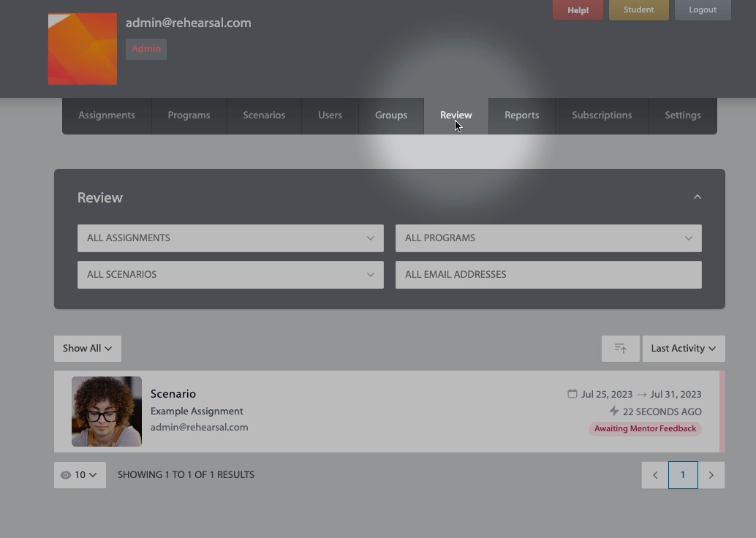Switch to the Assignments tab
Viewport: 756px width, 538px height.
point(107,115)
